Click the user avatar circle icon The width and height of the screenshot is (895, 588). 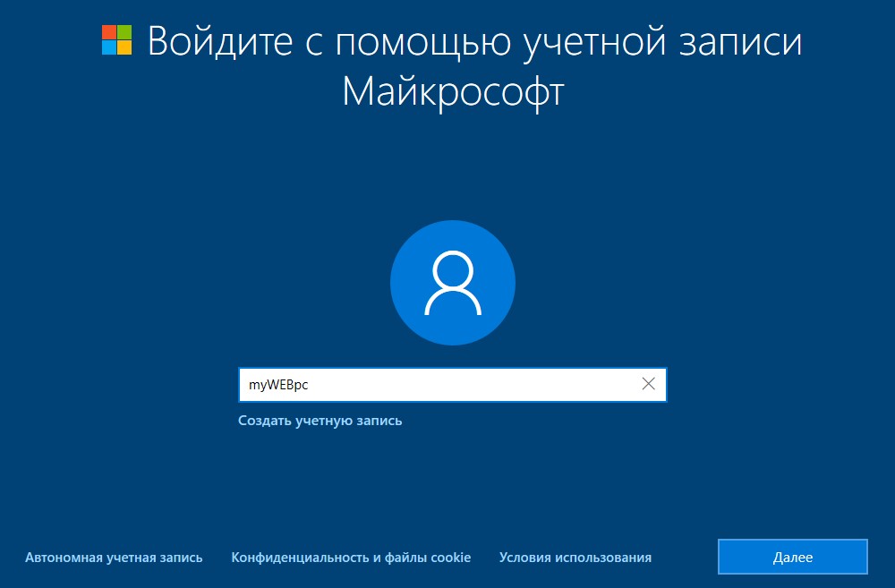point(453,283)
